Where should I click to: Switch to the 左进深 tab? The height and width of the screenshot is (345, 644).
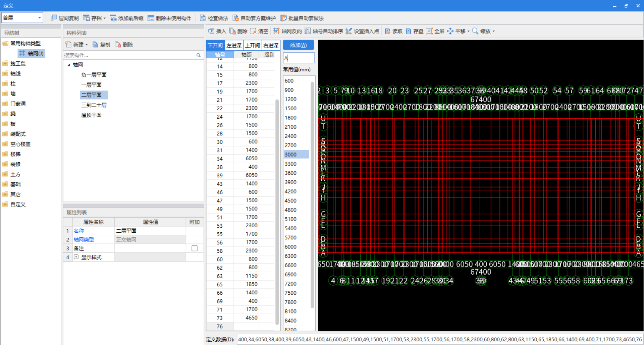[234, 45]
